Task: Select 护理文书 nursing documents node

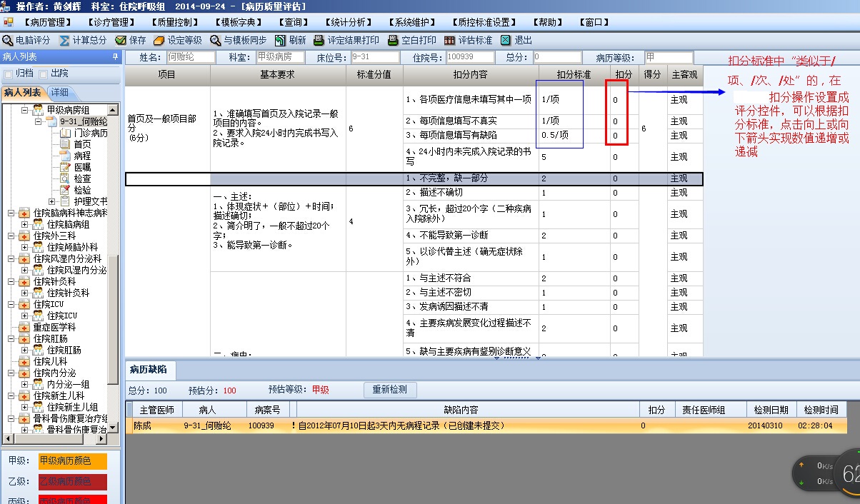Action: [x=90, y=201]
